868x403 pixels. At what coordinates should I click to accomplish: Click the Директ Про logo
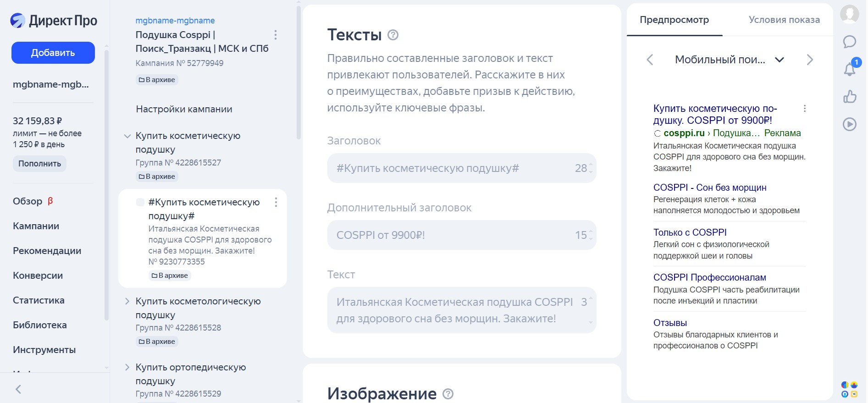tap(54, 20)
